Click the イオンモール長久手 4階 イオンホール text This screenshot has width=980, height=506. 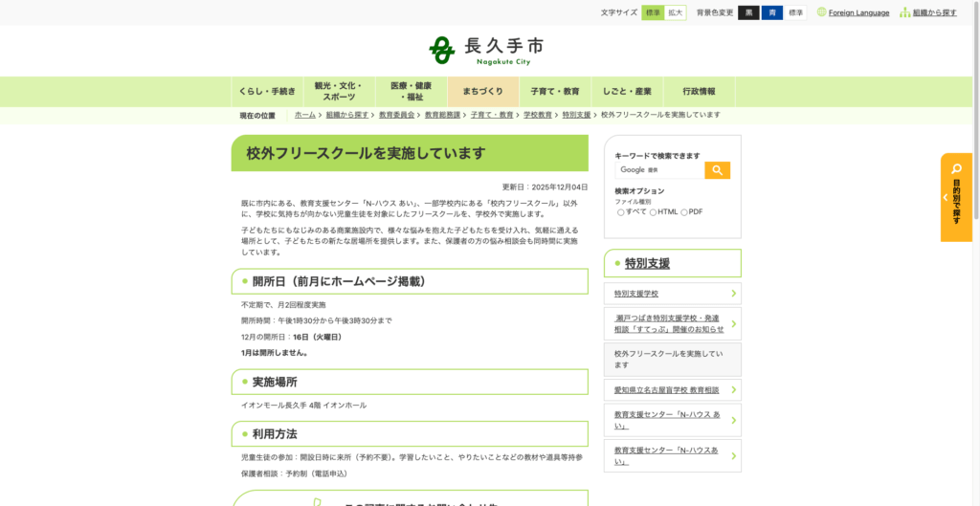[x=303, y=406]
